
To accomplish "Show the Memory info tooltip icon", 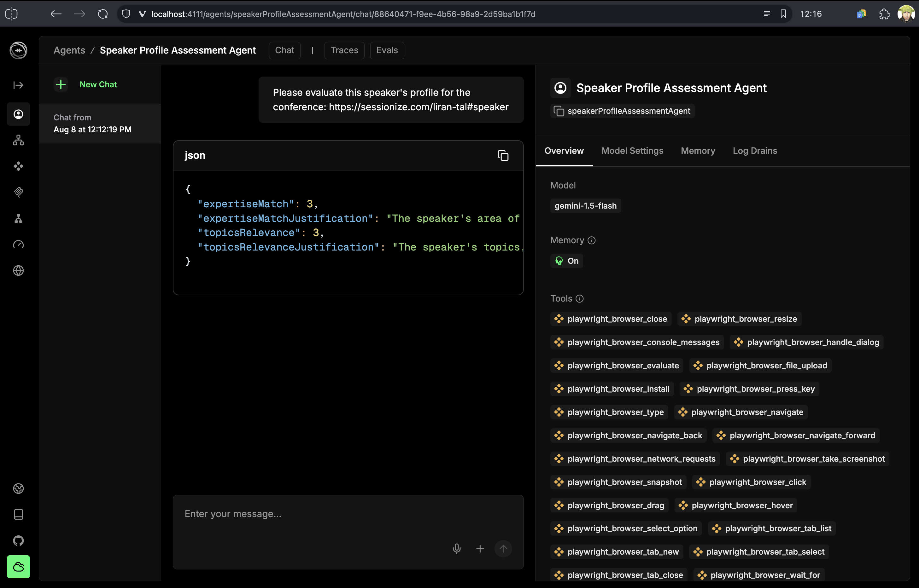I will tap(592, 240).
